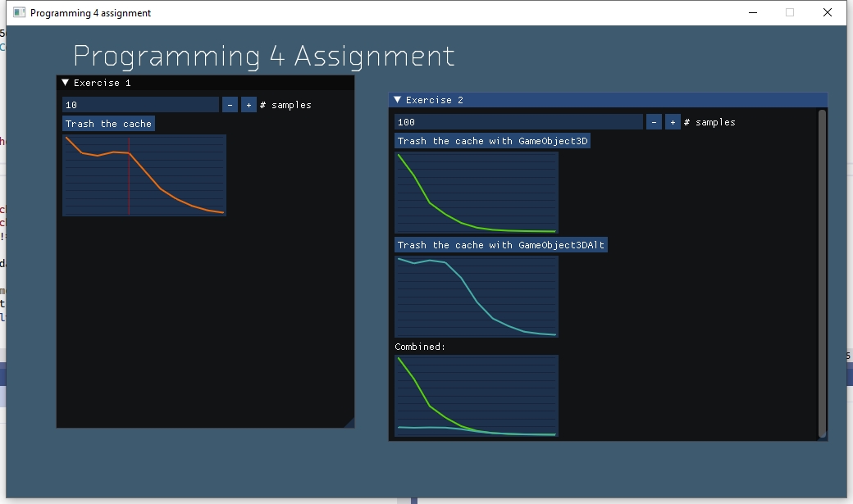Click the Exercise 2 title bar
Viewport: 853px width, 504px height.
[607, 100]
